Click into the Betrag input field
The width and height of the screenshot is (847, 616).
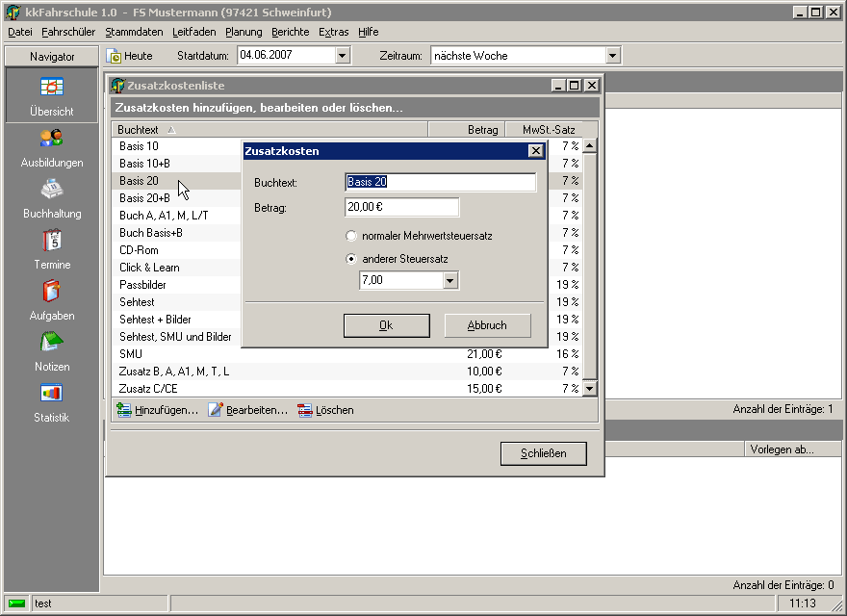tap(401, 208)
